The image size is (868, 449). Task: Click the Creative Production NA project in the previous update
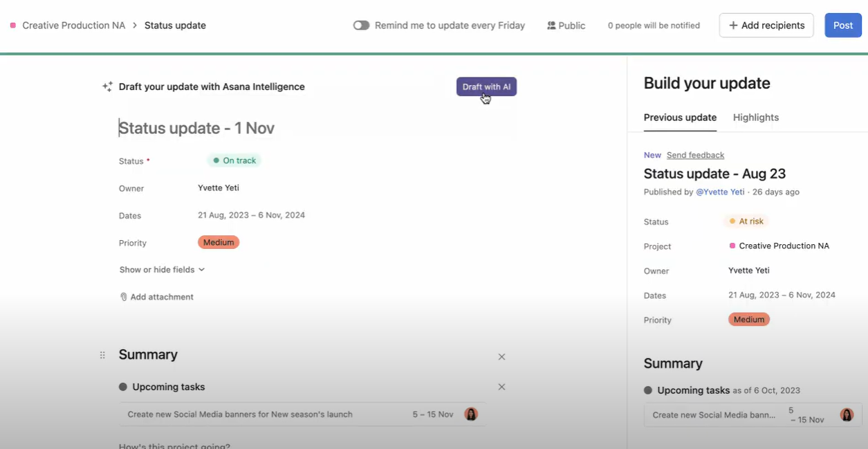[x=779, y=246]
